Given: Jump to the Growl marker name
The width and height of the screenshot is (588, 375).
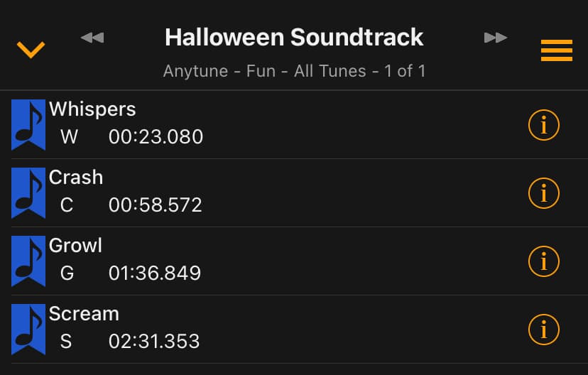Looking at the screenshot, I should tap(75, 246).
